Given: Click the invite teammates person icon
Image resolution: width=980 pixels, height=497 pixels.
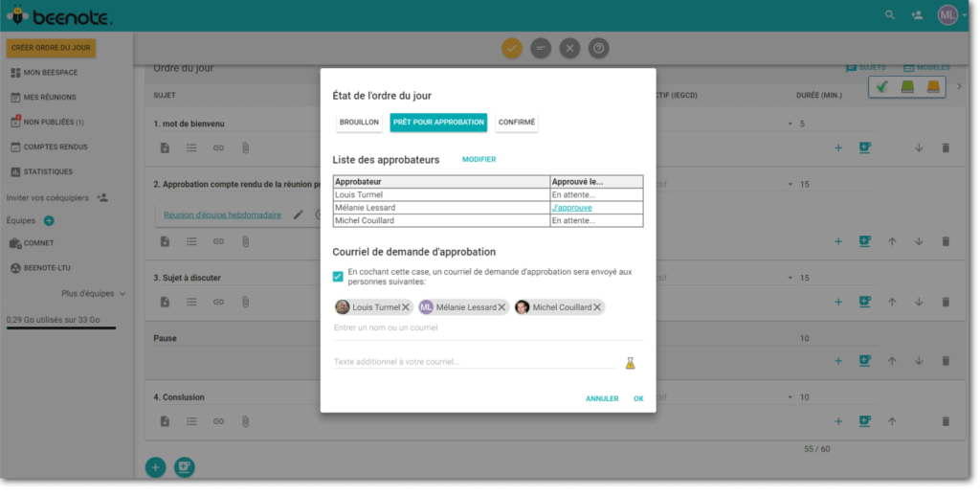Looking at the screenshot, I should 102,197.
